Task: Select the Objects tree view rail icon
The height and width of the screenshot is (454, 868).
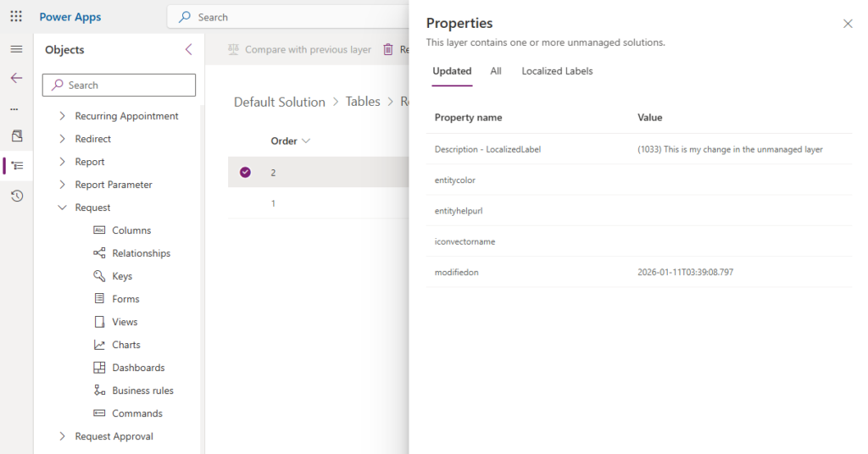Action: (x=16, y=165)
